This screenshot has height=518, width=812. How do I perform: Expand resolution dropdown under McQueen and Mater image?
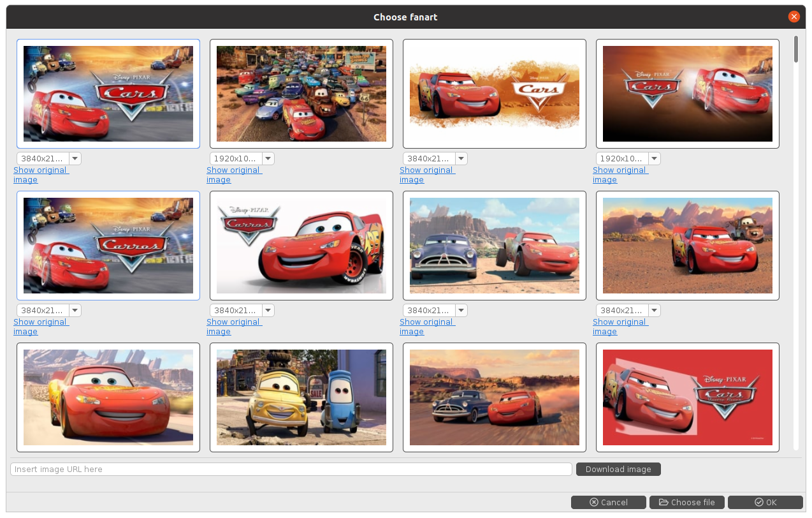click(x=654, y=311)
